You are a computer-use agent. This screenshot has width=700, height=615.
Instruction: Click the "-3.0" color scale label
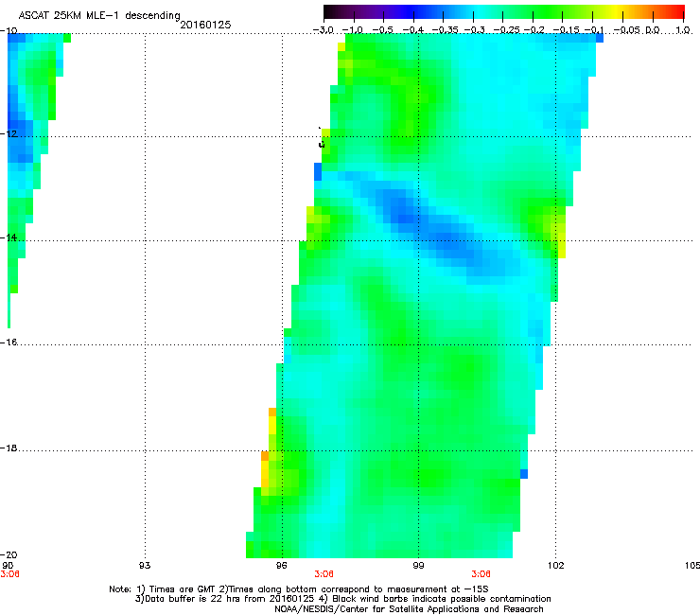point(323,30)
